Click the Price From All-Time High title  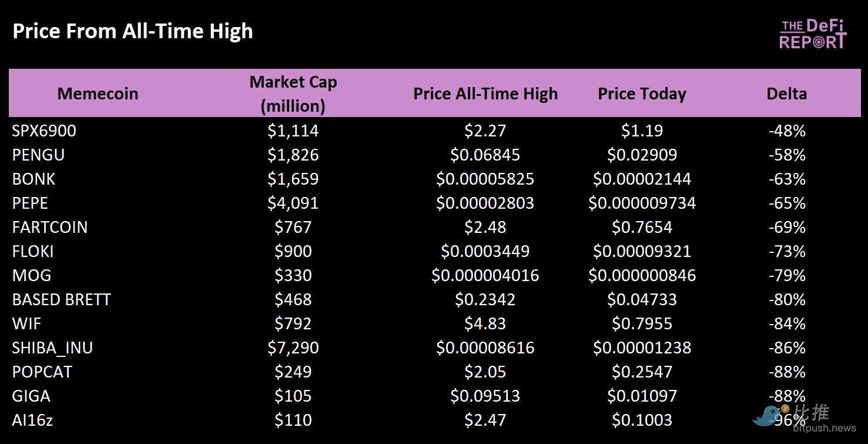coord(133,31)
